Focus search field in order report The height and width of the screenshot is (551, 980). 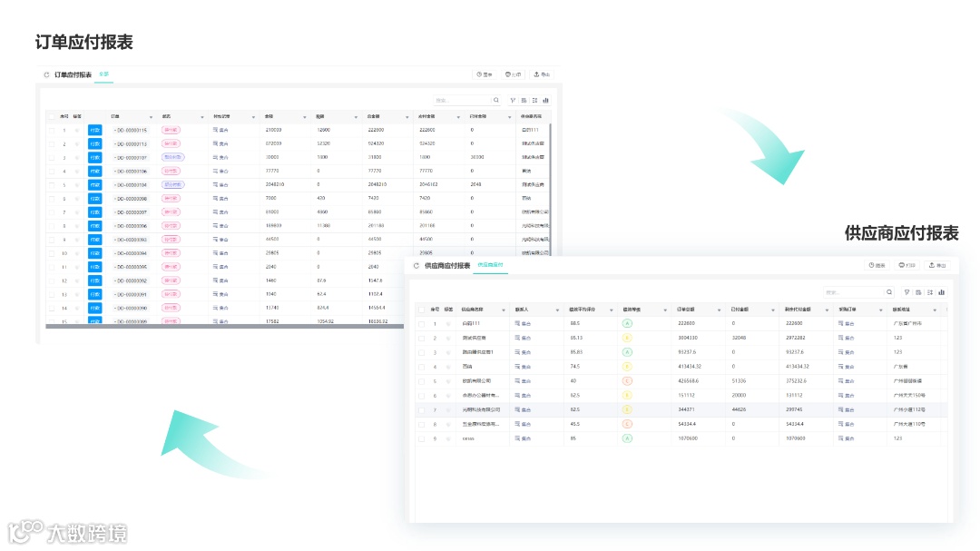point(463,100)
